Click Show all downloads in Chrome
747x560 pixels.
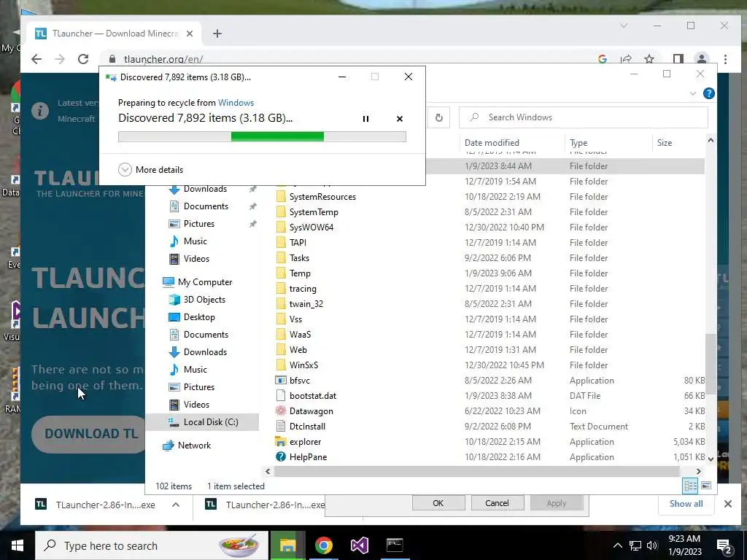686,504
